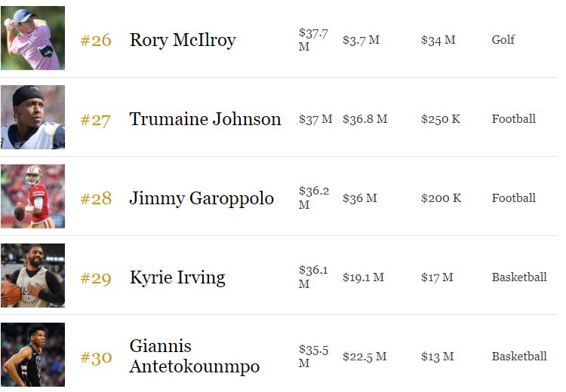Select the #28 rank number
The image size is (566, 392).
click(96, 199)
